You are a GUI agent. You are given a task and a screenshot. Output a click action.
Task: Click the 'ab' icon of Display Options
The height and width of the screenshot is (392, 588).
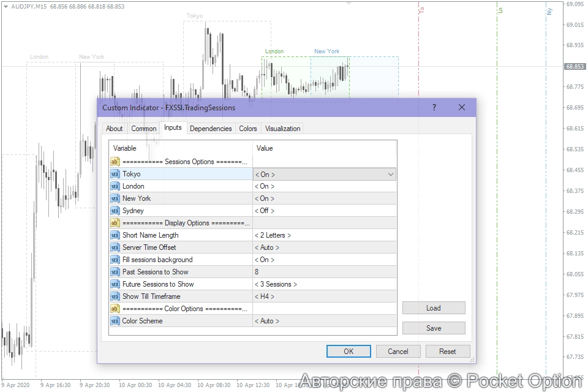(115, 223)
